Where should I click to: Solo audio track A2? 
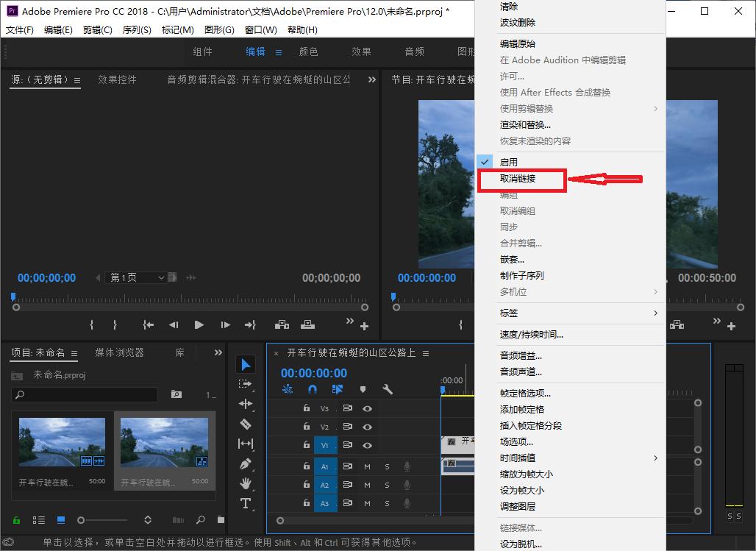click(x=388, y=485)
